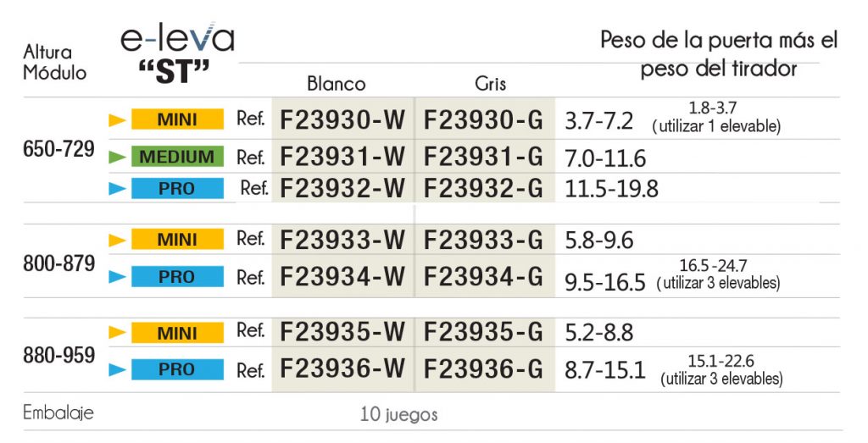Select the green MEDIUM badge

click(177, 157)
